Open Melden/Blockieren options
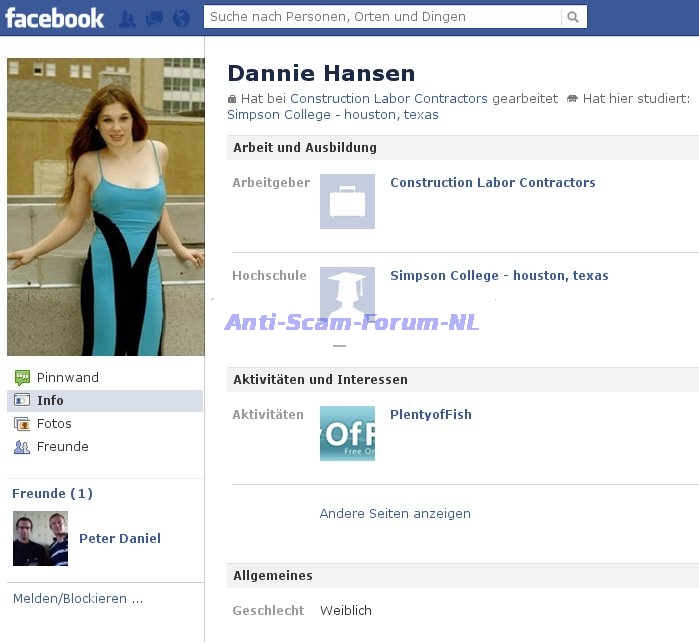The height and width of the screenshot is (642, 699). (77, 599)
